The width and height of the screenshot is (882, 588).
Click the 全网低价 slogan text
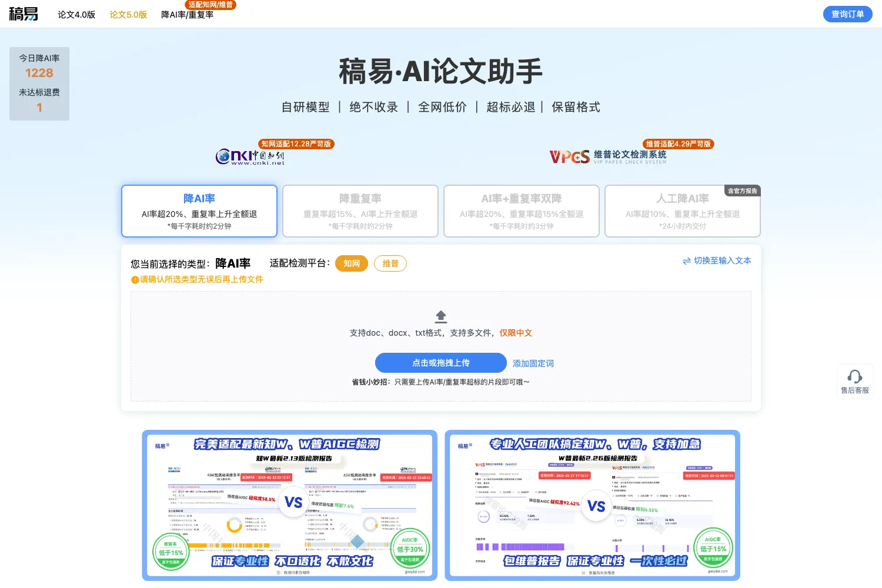pyautogui.click(x=442, y=107)
